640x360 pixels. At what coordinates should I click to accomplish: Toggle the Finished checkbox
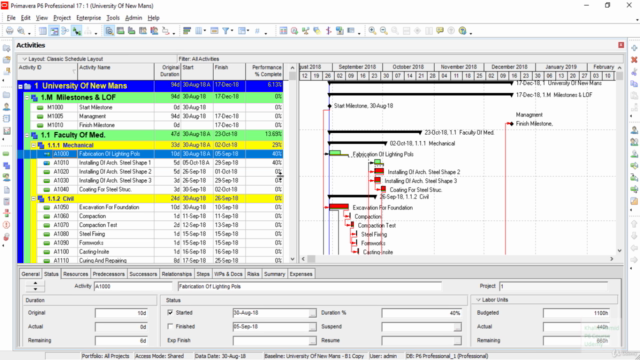(x=170, y=327)
